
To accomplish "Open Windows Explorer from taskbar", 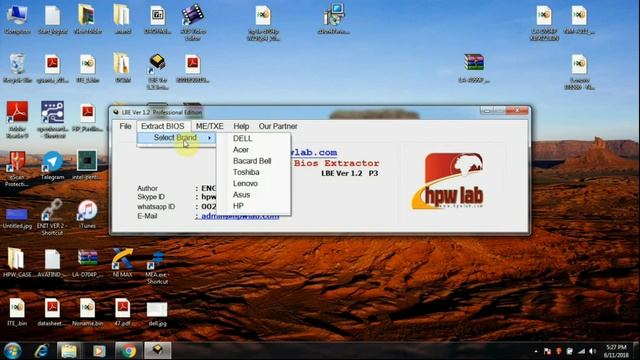I will [69, 351].
